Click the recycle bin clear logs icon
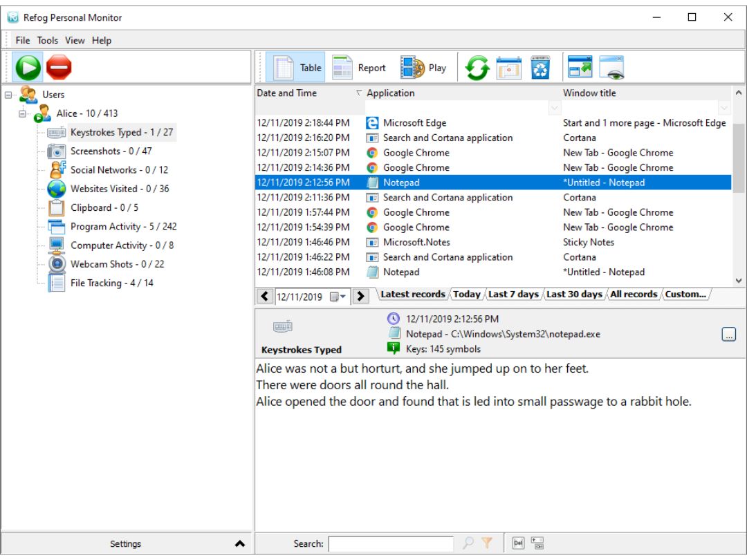The width and height of the screenshot is (747, 560). (540, 68)
